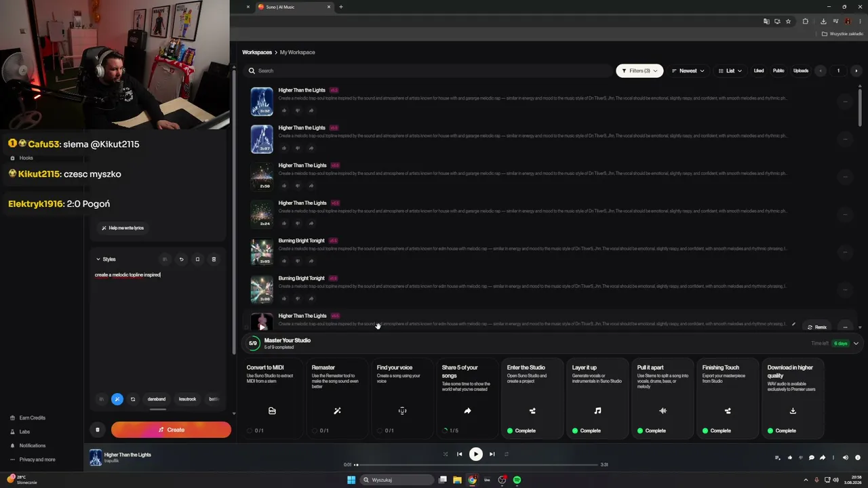Viewport: 868px width, 488px height.
Task: Open more options for first song row
Action: (x=845, y=102)
